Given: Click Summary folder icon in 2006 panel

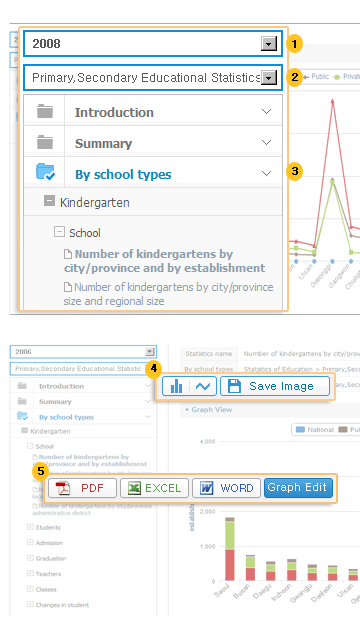Looking at the screenshot, I should tap(22, 401).
